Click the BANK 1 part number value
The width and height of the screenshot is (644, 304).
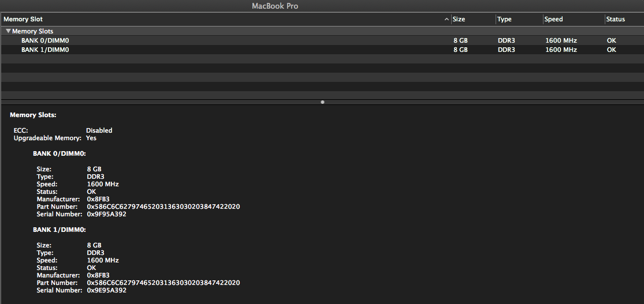click(x=163, y=283)
